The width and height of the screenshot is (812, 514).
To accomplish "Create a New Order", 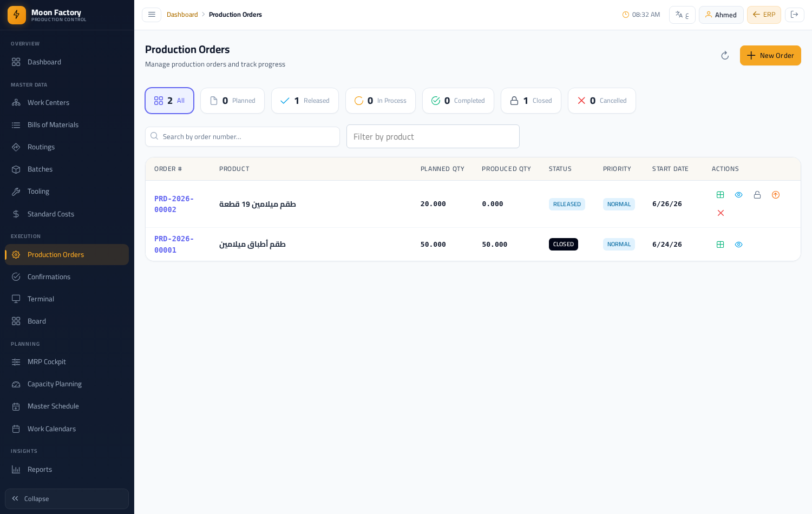I will 770,56.
